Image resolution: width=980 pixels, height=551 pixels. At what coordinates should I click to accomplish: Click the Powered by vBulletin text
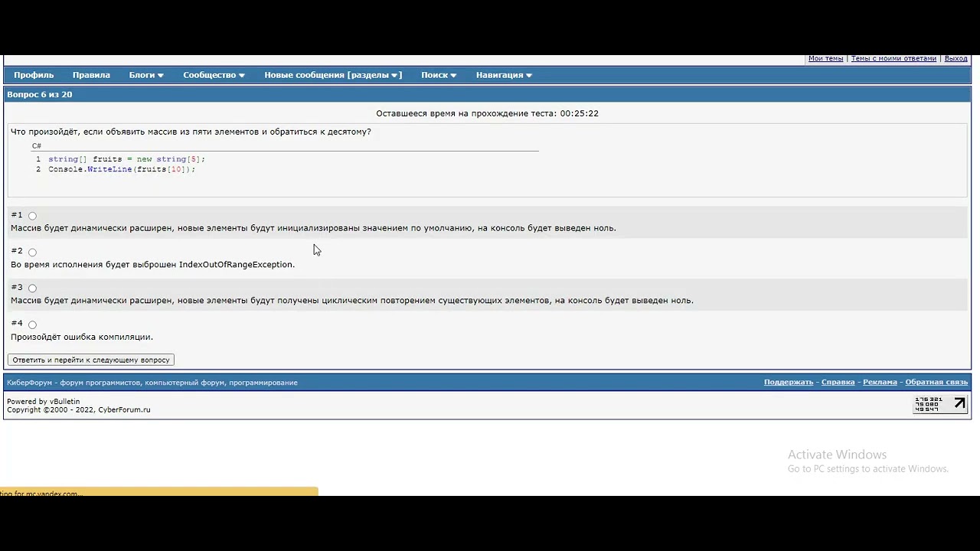(x=43, y=401)
